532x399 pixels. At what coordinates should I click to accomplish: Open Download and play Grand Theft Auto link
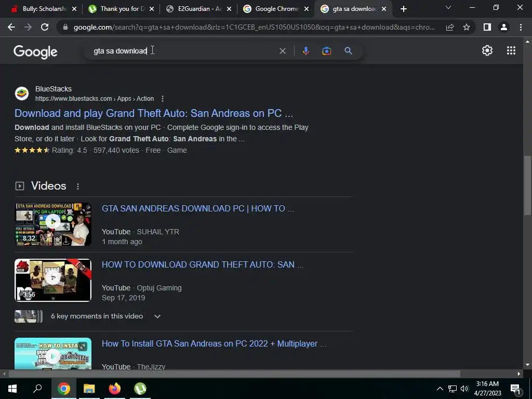154,113
